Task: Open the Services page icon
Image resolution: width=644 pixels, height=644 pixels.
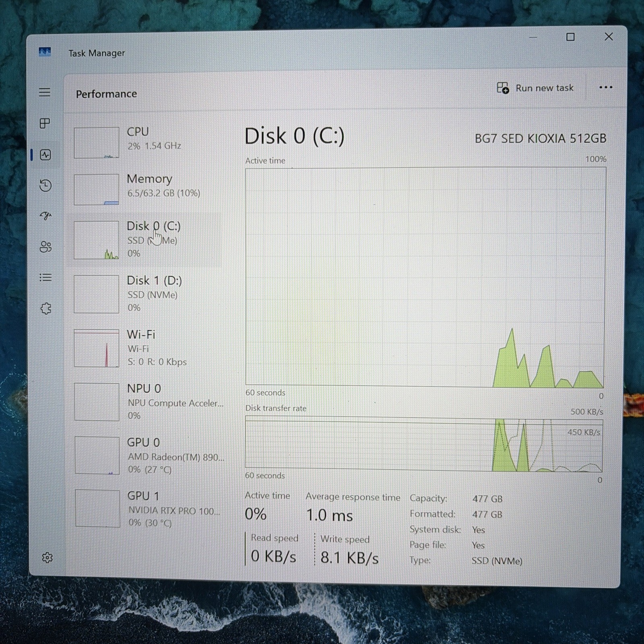Action: pyautogui.click(x=46, y=309)
